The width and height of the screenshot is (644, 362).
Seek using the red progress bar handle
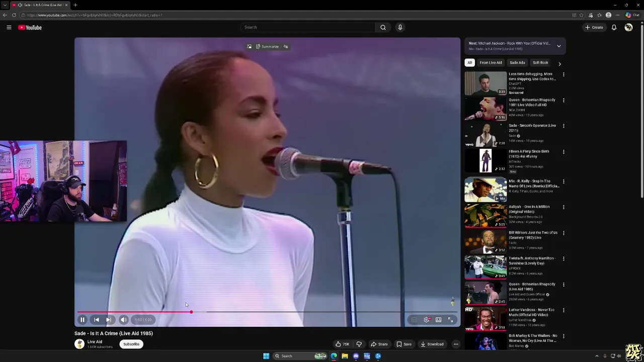pyautogui.click(x=191, y=312)
